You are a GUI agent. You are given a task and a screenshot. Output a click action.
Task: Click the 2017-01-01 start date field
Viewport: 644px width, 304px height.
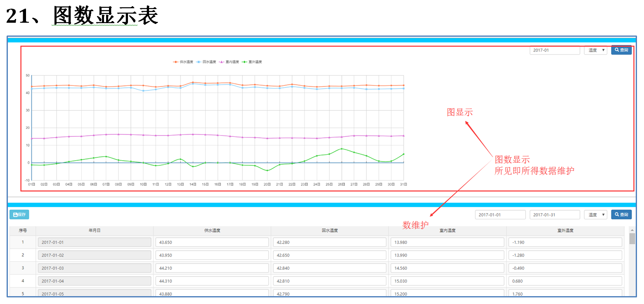click(x=500, y=215)
